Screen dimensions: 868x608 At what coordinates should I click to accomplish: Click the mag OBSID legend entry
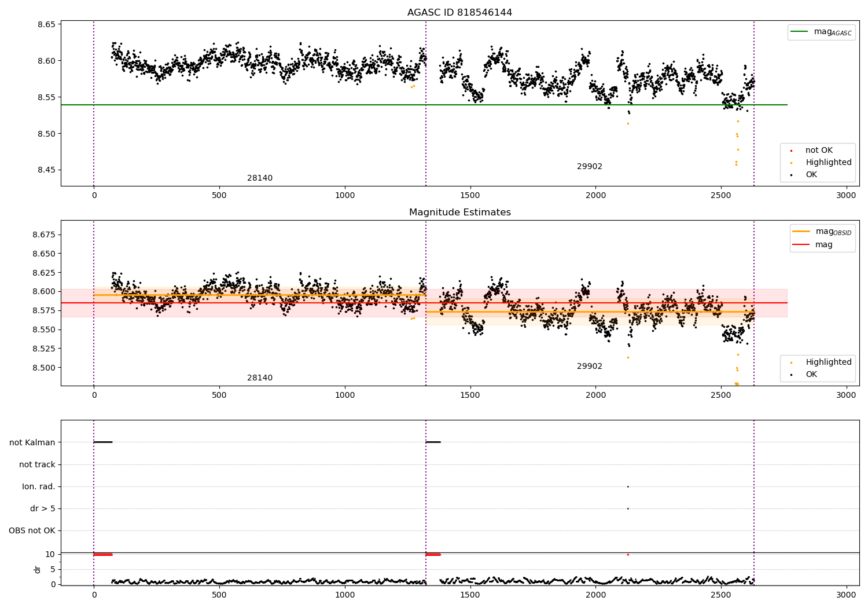(x=822, y=232)
